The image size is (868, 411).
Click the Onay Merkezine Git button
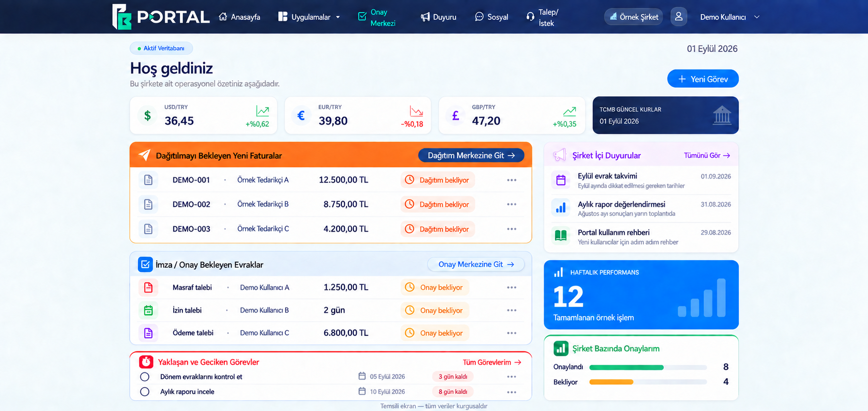tap(476, 264)
